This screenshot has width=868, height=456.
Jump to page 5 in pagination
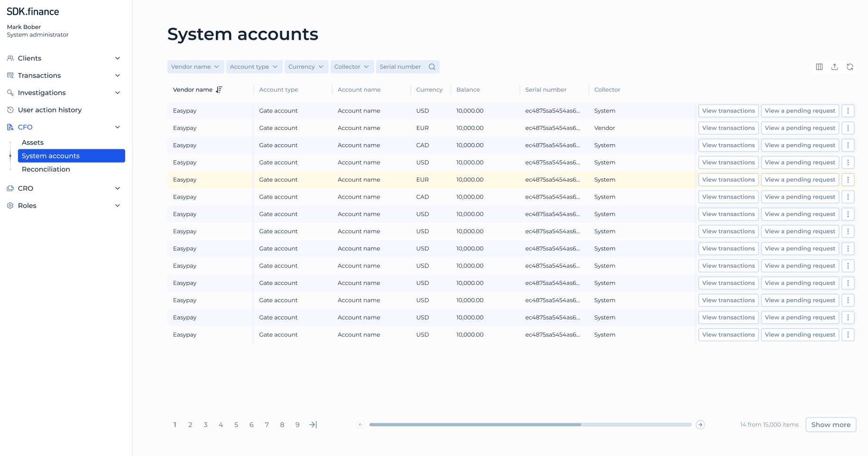point(236,425)
